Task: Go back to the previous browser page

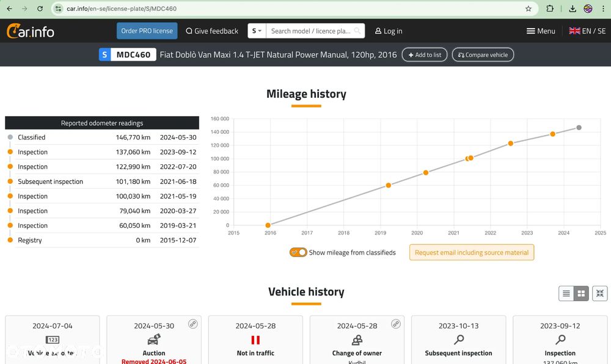Action: tap(9, 9)
